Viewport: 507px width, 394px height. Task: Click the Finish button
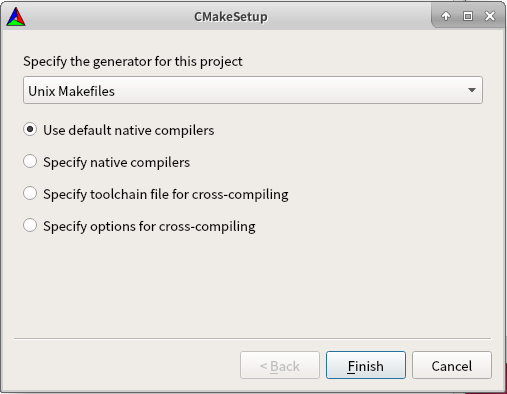(366, 365)
